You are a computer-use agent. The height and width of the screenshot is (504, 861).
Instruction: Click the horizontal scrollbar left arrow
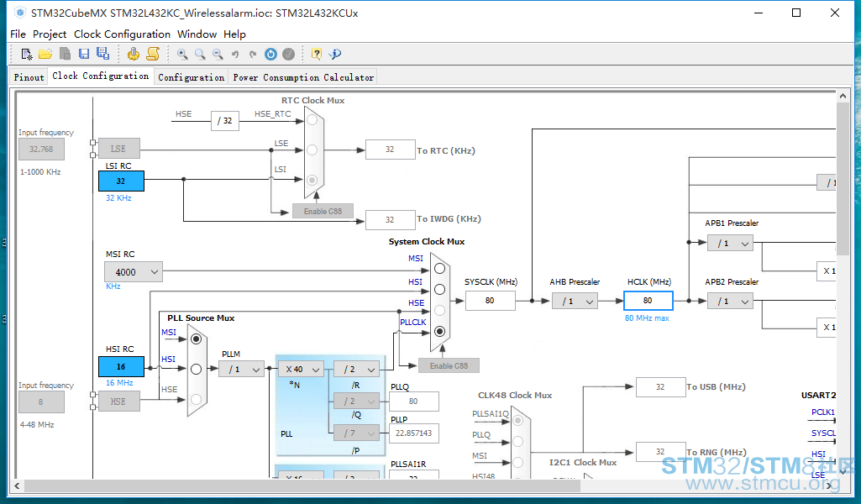pyautogui.click(x=18, y=486)
